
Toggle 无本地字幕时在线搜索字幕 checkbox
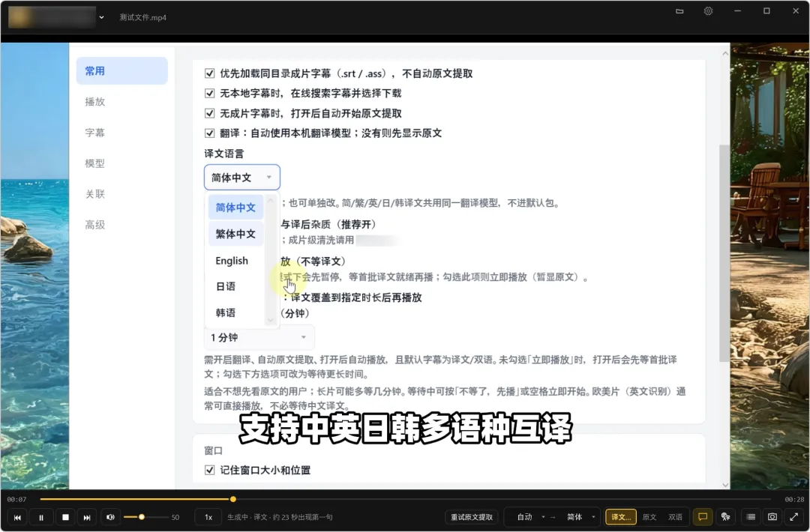click(x=209, y=94)
